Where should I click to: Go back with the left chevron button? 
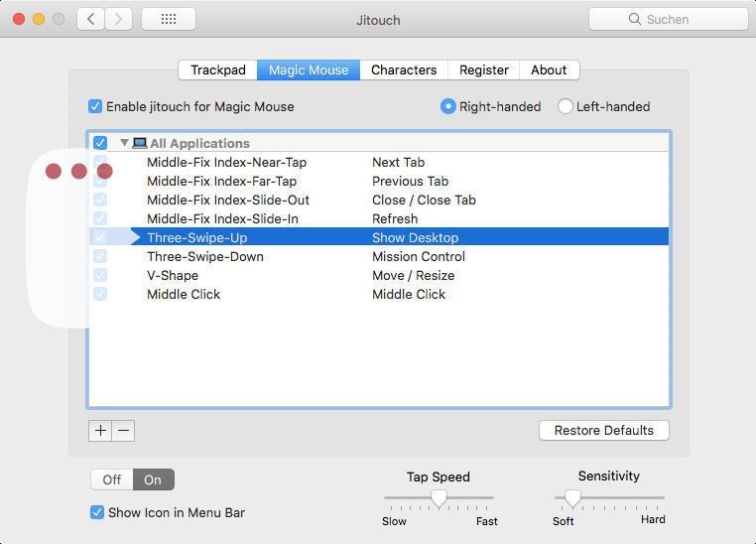pos(90,19)
